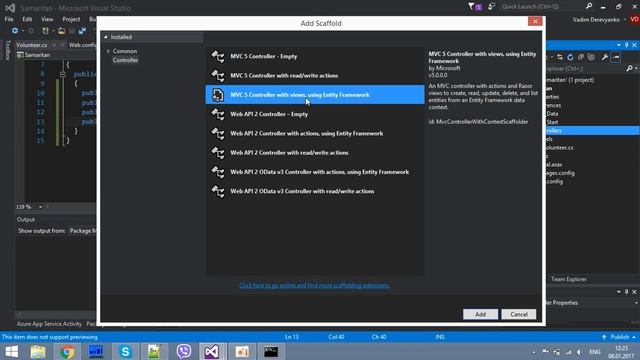Open the File menu in Visual Studio
The image size is (640, 360).
pos(9,19)
